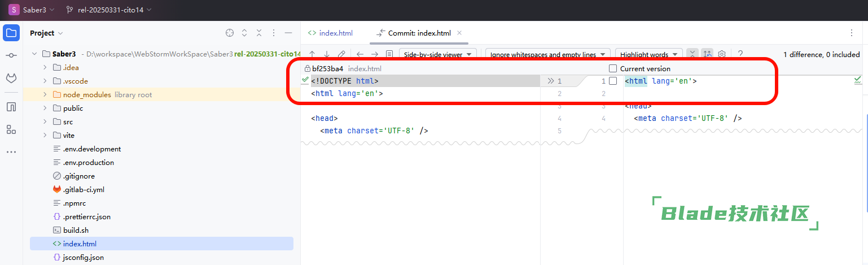868x265 pixels.
Task: Accept change with the double-arrow icon
Action: pos(551,81)
